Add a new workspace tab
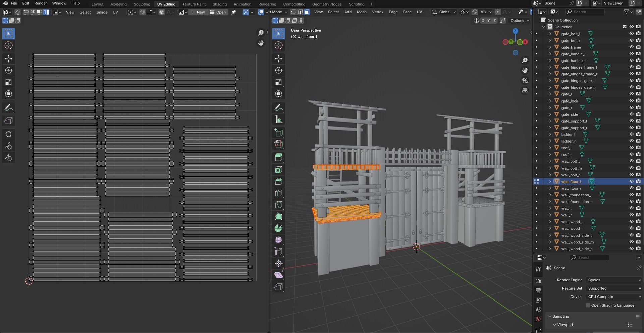Image resolution: width=644 pixels, height=333 pixels. click(371, 4)
